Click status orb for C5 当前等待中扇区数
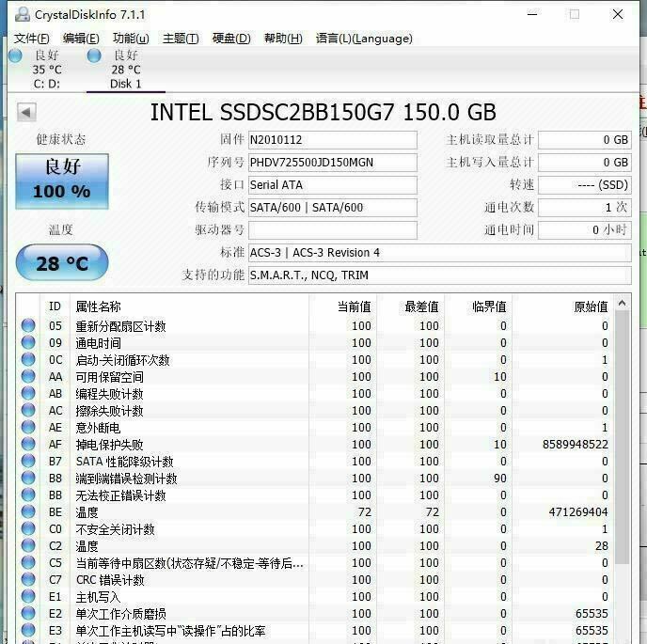Image resolution: width=647 pixels, height=644 pixels. point(28,562)
